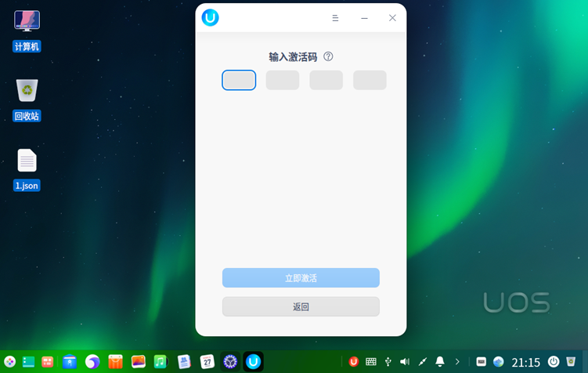Click the help question mark beside 输入激活码

click(328, 56)
